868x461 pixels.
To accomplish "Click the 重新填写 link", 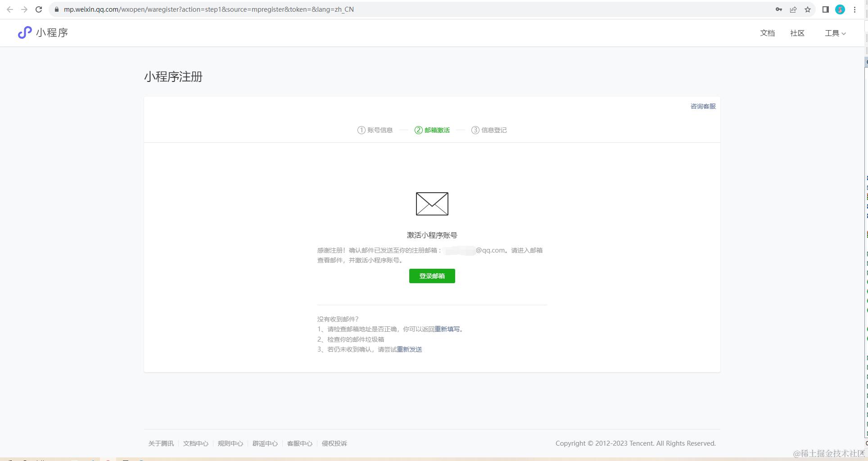I will 447,329.
